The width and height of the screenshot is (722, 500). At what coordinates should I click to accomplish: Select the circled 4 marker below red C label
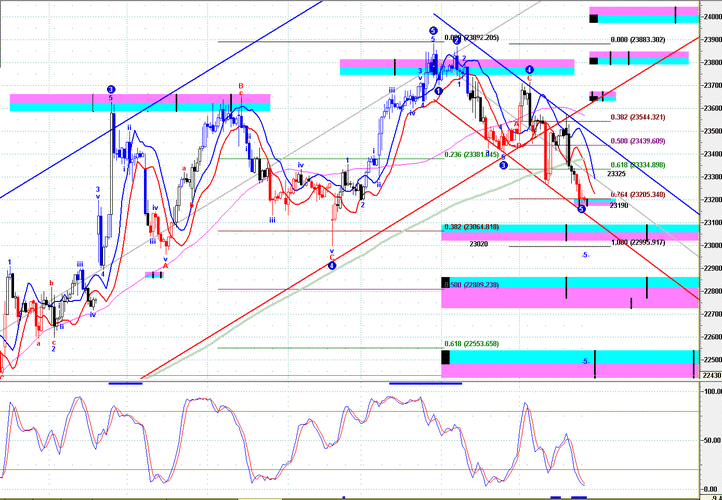[332, 266]
